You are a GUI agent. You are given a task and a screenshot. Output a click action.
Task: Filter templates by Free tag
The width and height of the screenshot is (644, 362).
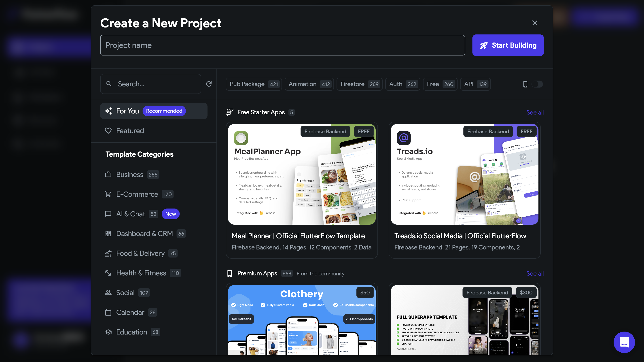440,84
